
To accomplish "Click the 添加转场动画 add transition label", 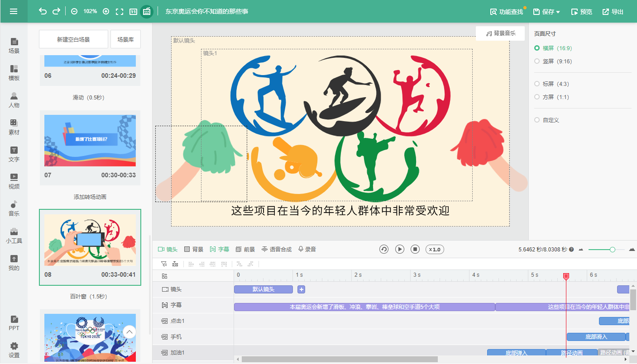I will [90, 197].
